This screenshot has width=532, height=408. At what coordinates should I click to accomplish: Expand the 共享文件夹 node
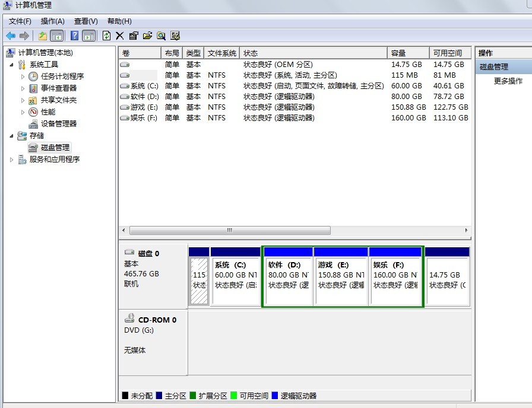point(23,100)
